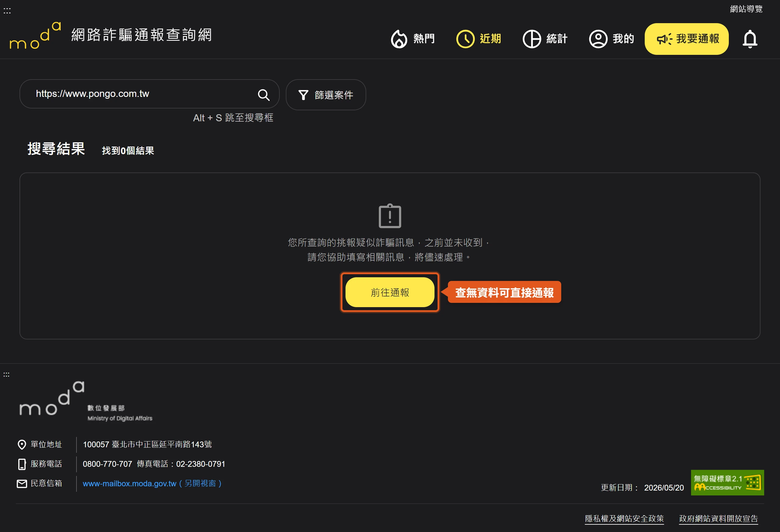Open the 統計 (statistics) pie chart item
This screenshot has width=780, height=532.
click(x=545, y=39)
